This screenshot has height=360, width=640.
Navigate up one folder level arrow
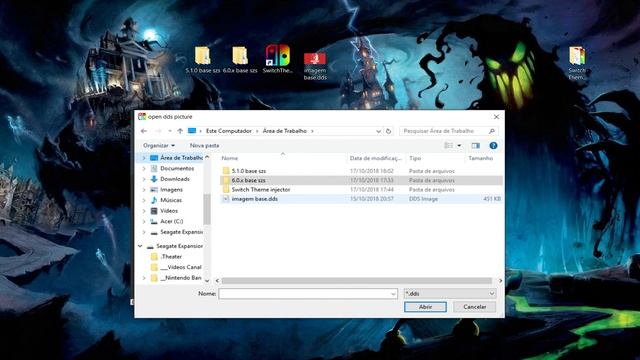point(180,131)
